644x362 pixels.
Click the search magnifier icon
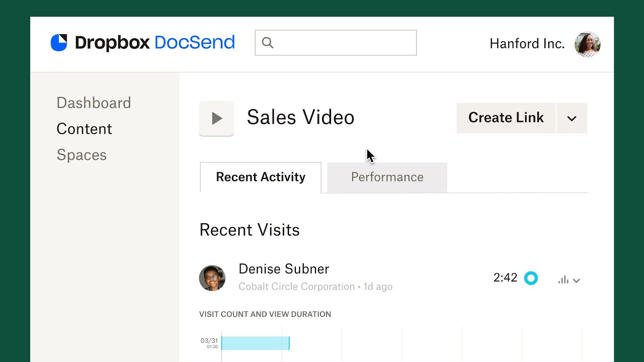(268, 43)
